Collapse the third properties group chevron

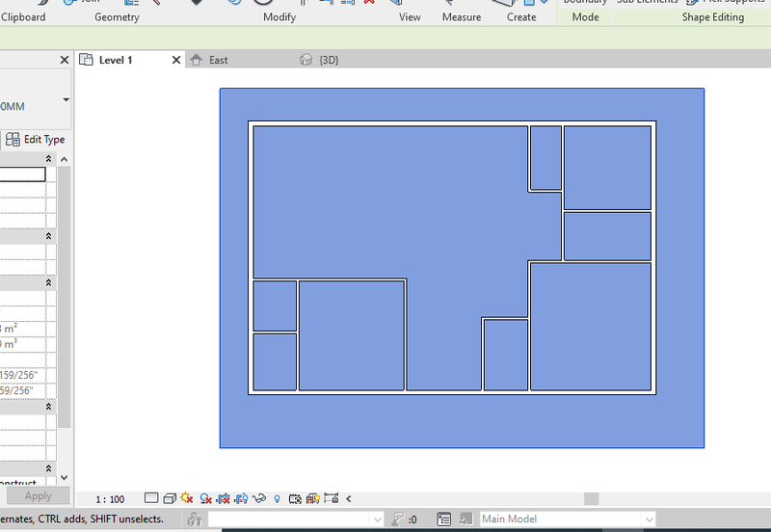click(49, 282)
